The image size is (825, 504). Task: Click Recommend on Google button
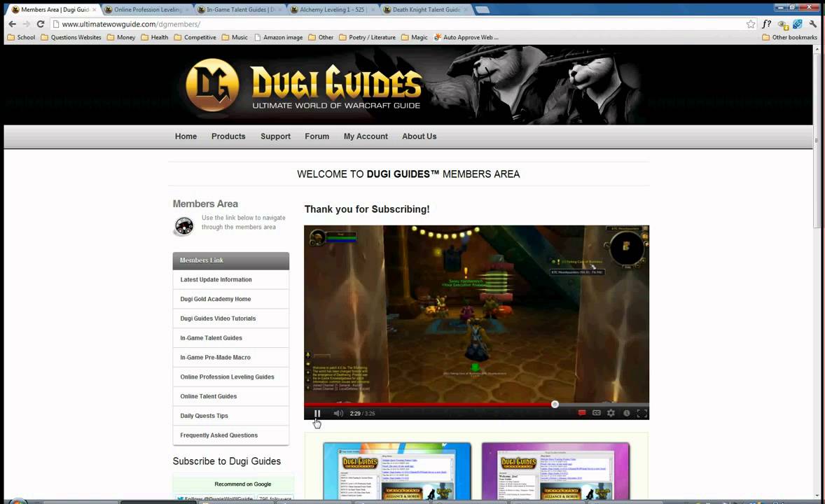click(242, 484)
